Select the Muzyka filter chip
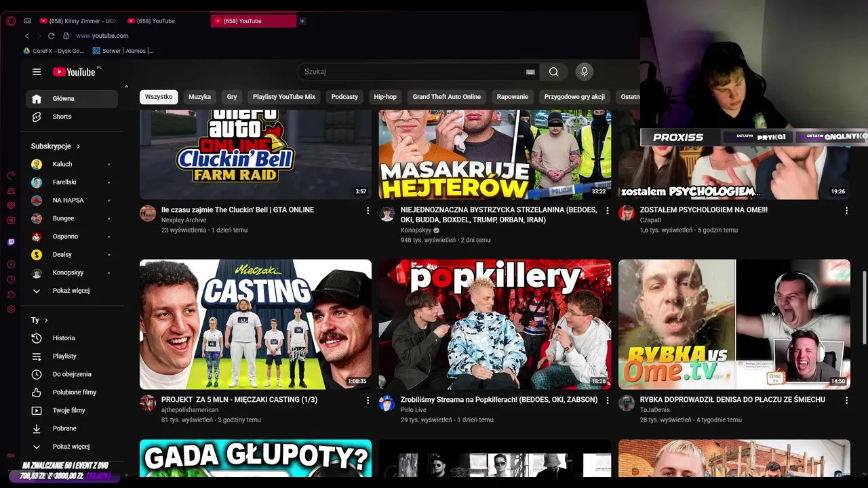 point(199,97)
